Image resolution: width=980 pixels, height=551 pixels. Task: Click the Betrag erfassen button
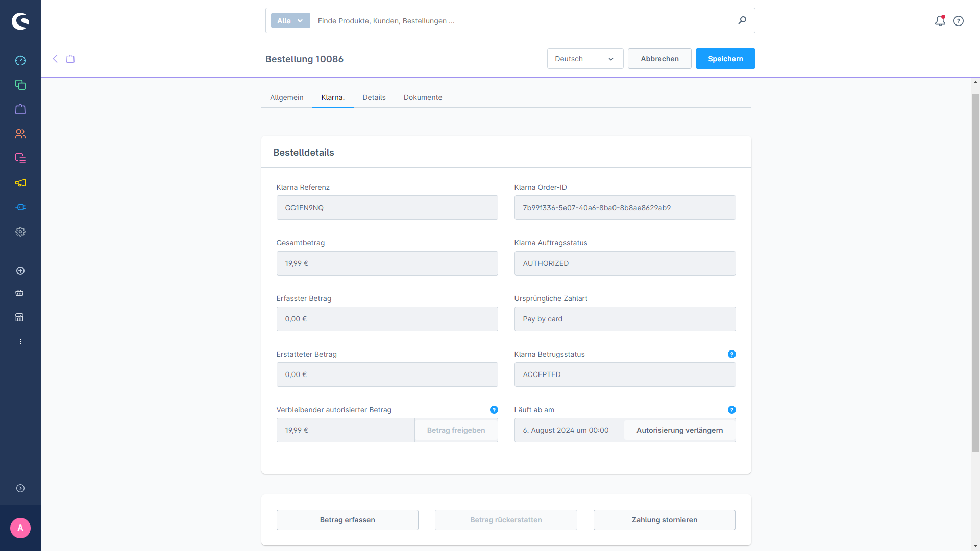click(x=347, y=520)
